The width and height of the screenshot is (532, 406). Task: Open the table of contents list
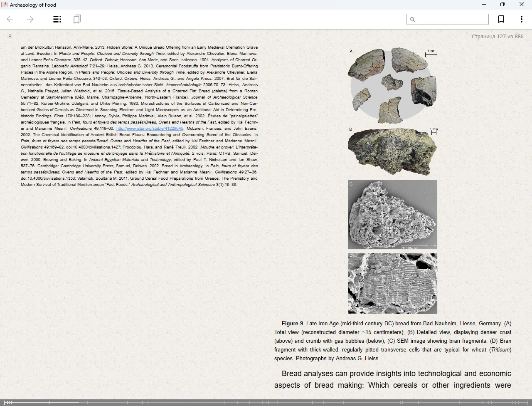click(57, 19)
